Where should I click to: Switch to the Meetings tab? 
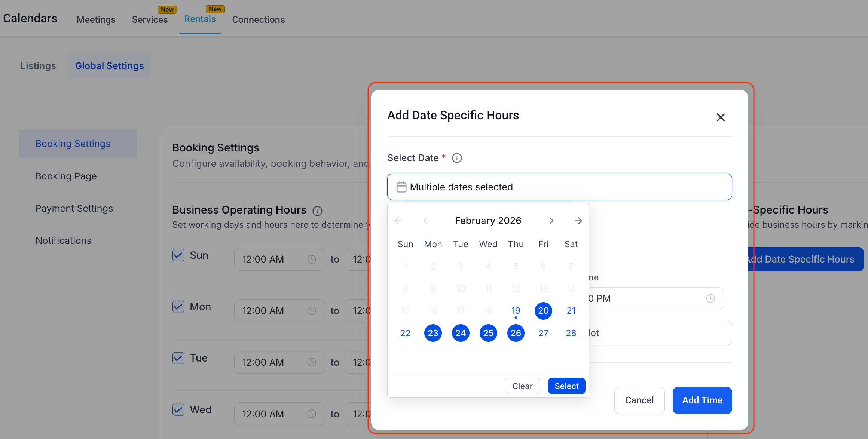[x=96, y=19]
